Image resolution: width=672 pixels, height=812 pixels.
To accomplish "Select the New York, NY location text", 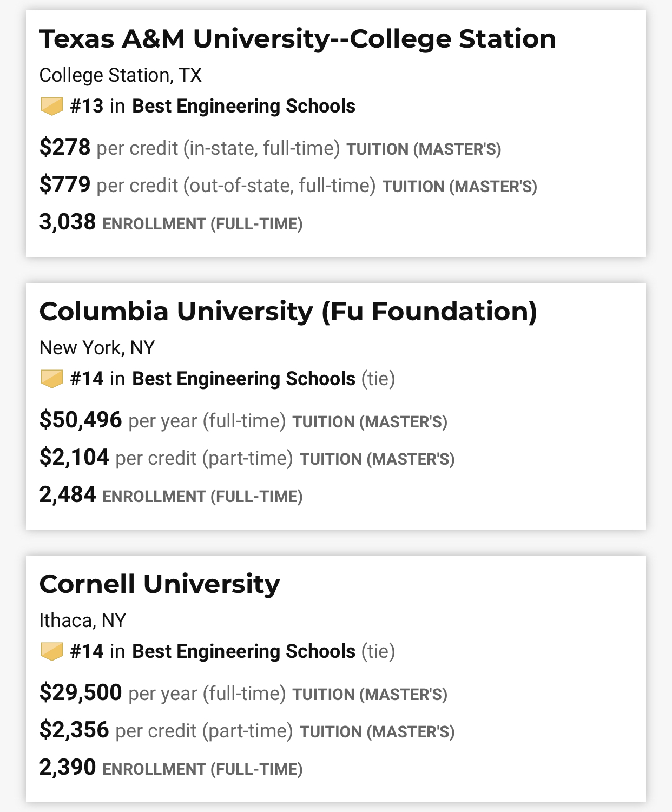I will 97,348.
